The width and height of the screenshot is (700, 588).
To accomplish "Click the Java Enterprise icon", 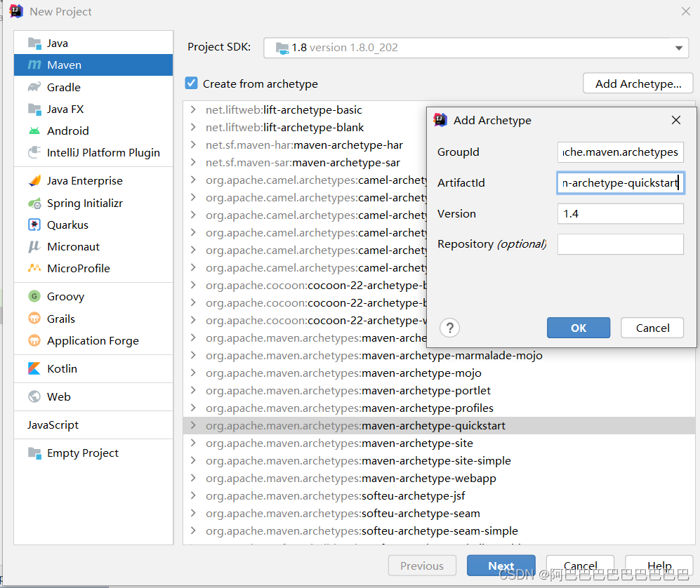I will 34,181.
